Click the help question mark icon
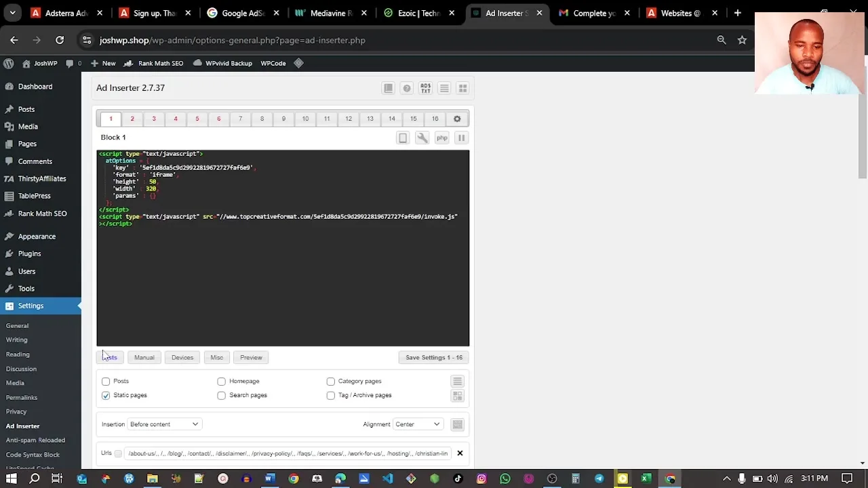868x488 pixels. [406, 88]
